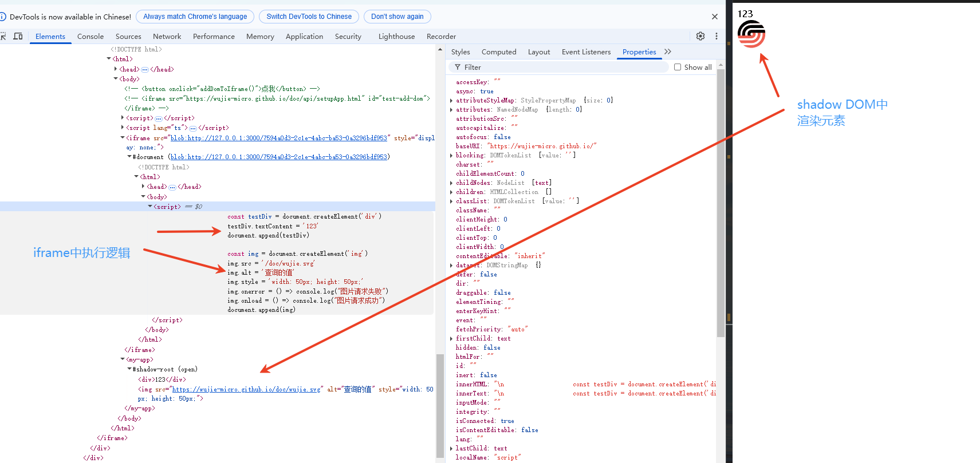The image size is (980, 463).
Task: Expand the attributeStyleMap property
Action: 451,100
